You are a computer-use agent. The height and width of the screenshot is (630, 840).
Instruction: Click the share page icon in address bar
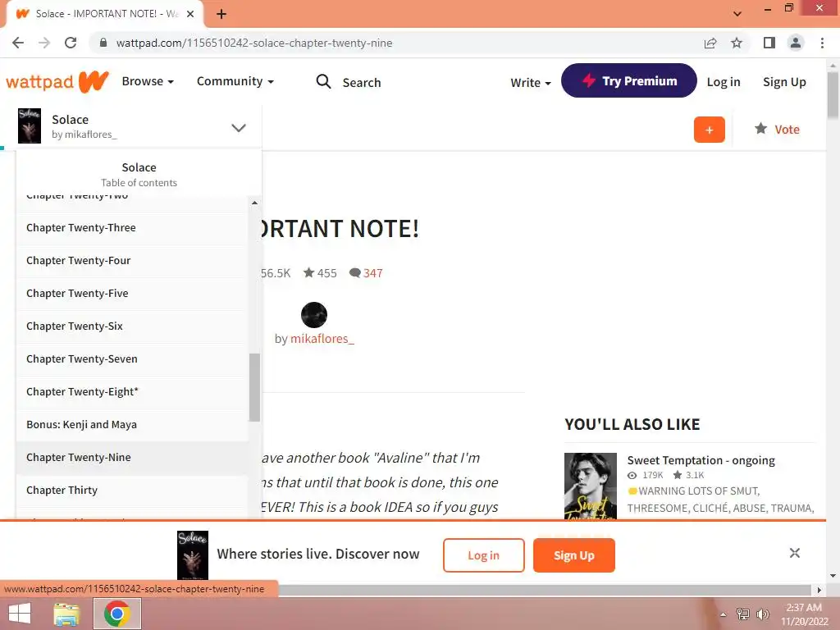click(x=710, y=43)
